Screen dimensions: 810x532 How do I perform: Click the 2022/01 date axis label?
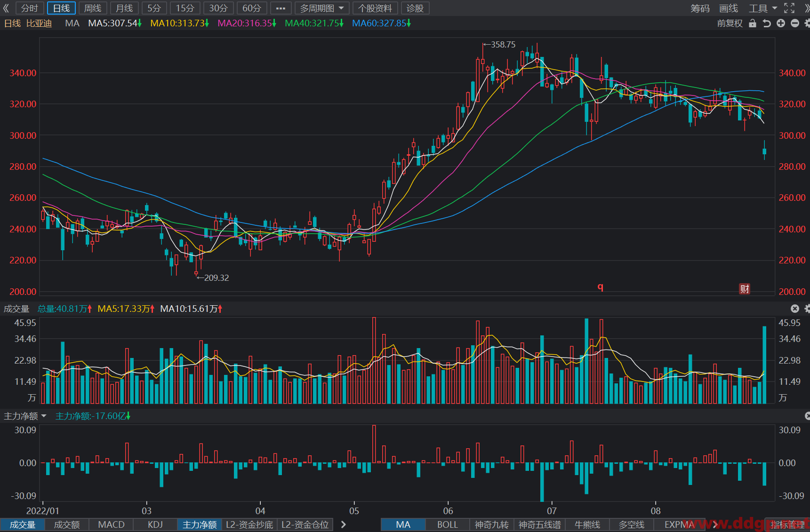[x=43, y=511]
